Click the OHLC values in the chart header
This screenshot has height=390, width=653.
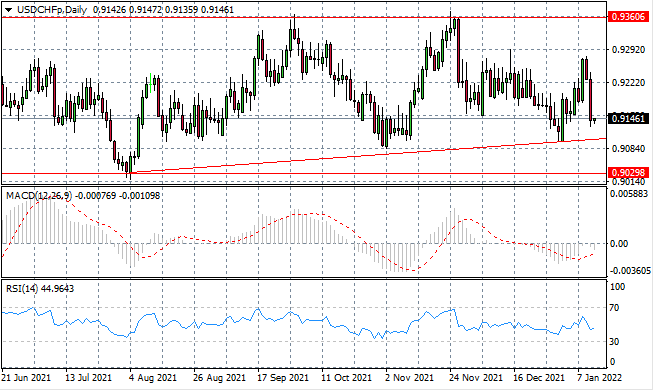tap(163, 10)
